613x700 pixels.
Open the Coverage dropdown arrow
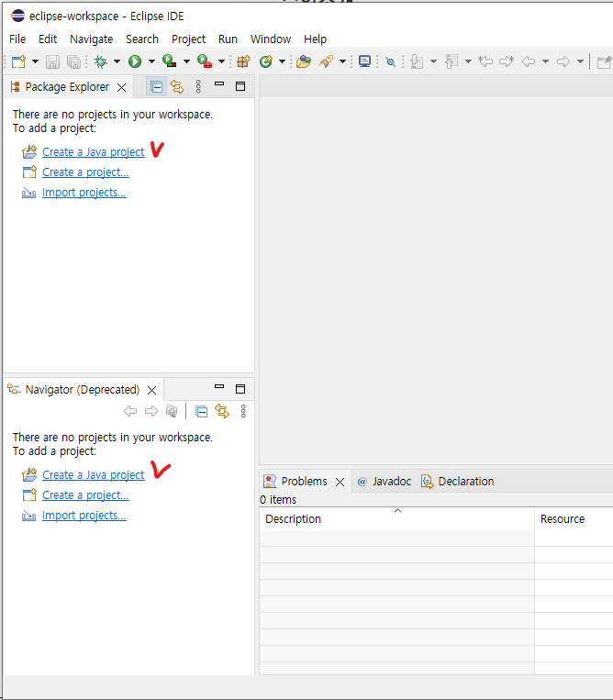coord(186,61)
